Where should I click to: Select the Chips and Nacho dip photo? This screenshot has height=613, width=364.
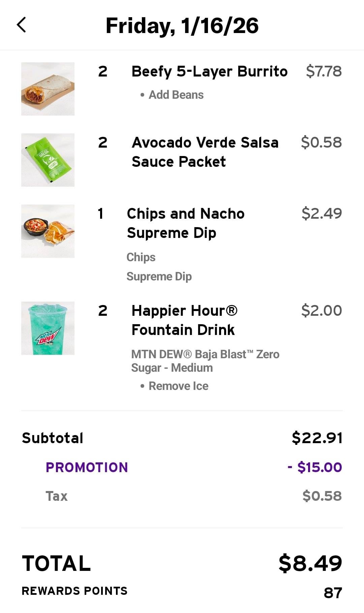[48, 231]
